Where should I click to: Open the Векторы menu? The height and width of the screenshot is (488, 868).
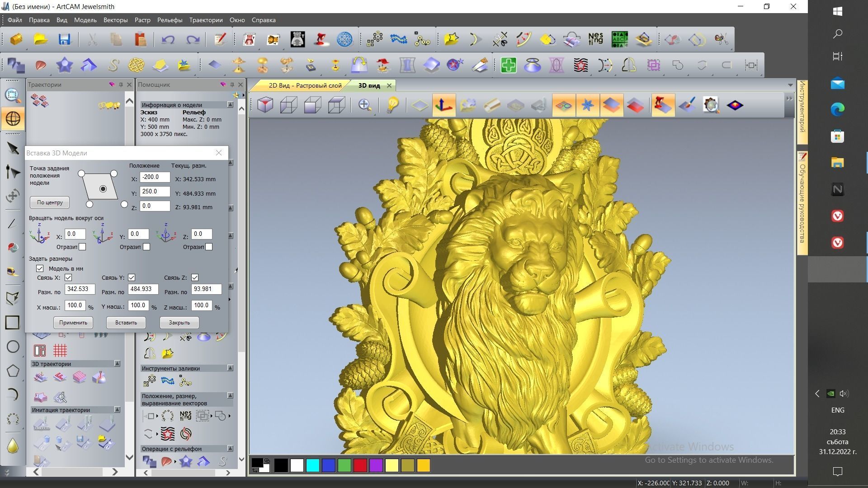click(x=115, y=20)
